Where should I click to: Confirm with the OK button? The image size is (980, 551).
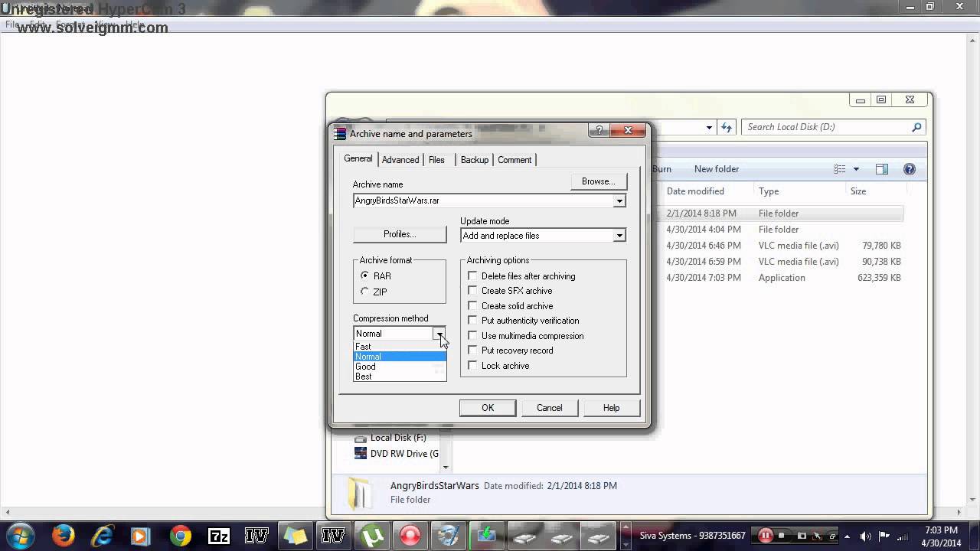(x=488, y=408)
